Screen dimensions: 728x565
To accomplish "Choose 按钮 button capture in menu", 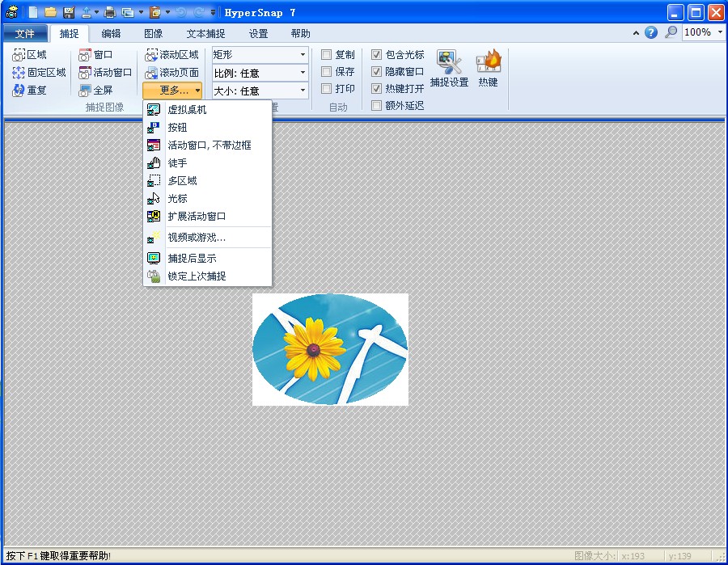I will (208, 127).
